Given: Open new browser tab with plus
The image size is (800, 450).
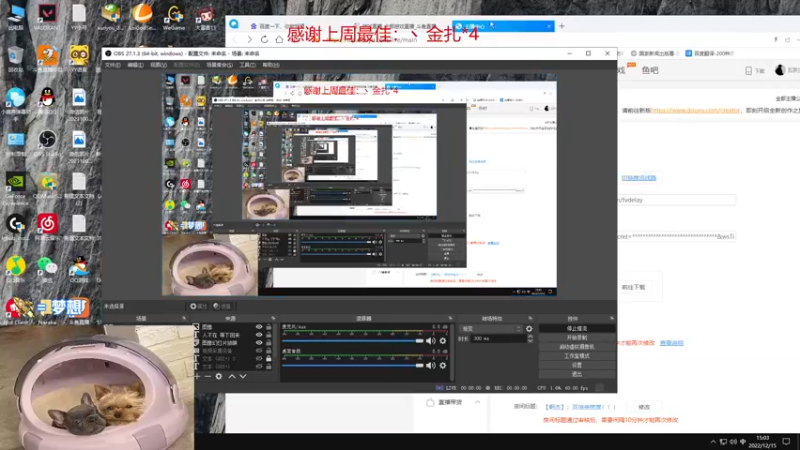Looking at the screenshot, I should coord(562,26).
